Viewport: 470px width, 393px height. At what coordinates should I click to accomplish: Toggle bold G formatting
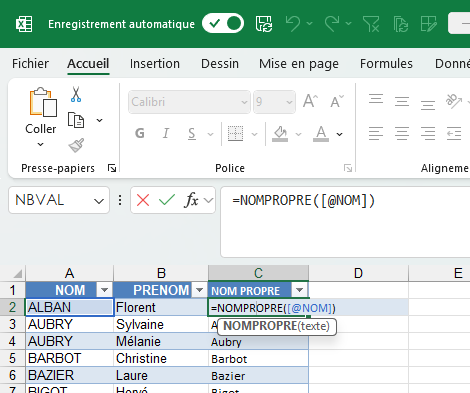click(140, 133)
